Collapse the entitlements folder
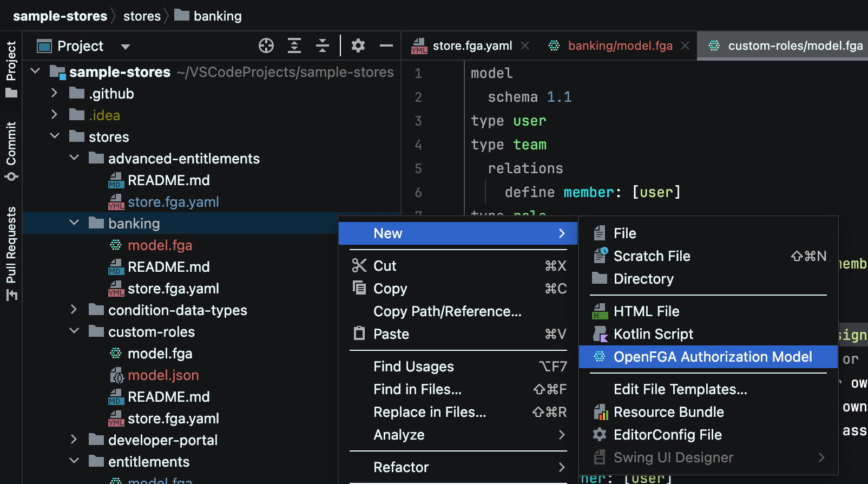 point(74,461)
